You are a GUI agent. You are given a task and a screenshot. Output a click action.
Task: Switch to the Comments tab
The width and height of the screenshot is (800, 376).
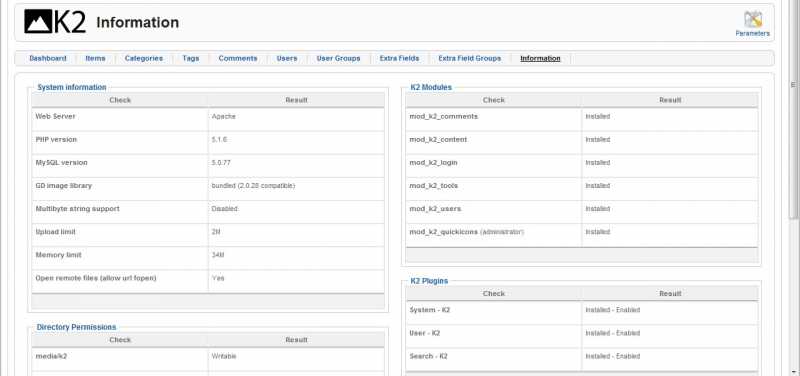[x=238, y=58]
